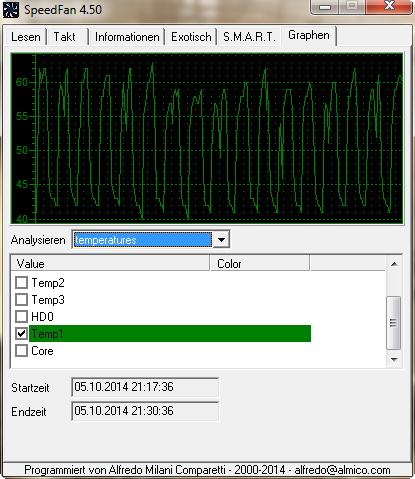
Task: Click the alfredo@almico.com status bar text
Action: 342,470
